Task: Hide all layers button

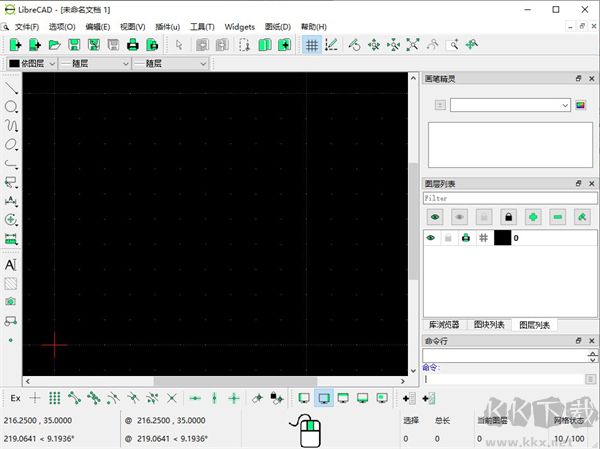Action: pos(460,217)
